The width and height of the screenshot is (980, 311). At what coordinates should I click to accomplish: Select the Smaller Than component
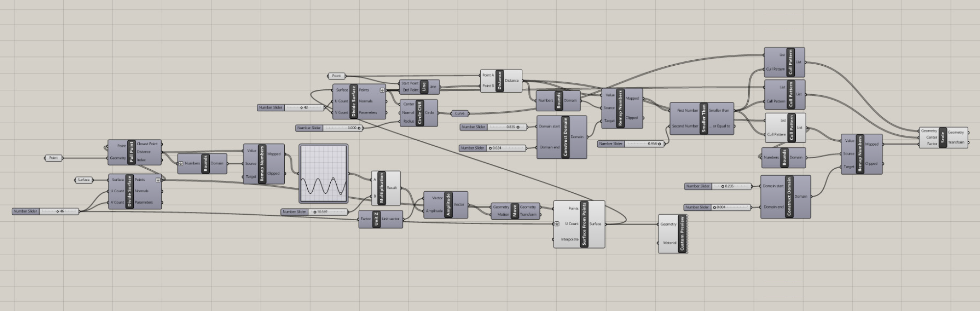pos(704,118)
